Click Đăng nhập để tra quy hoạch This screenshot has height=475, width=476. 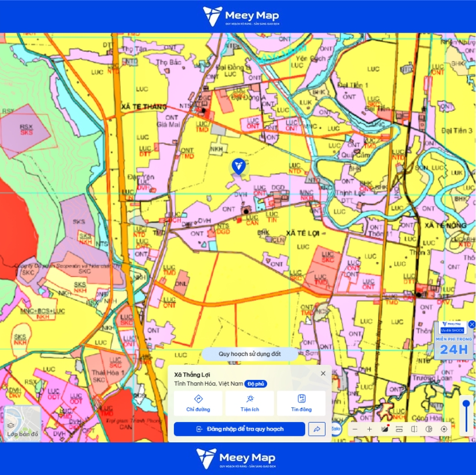click(x=240, y=429)
